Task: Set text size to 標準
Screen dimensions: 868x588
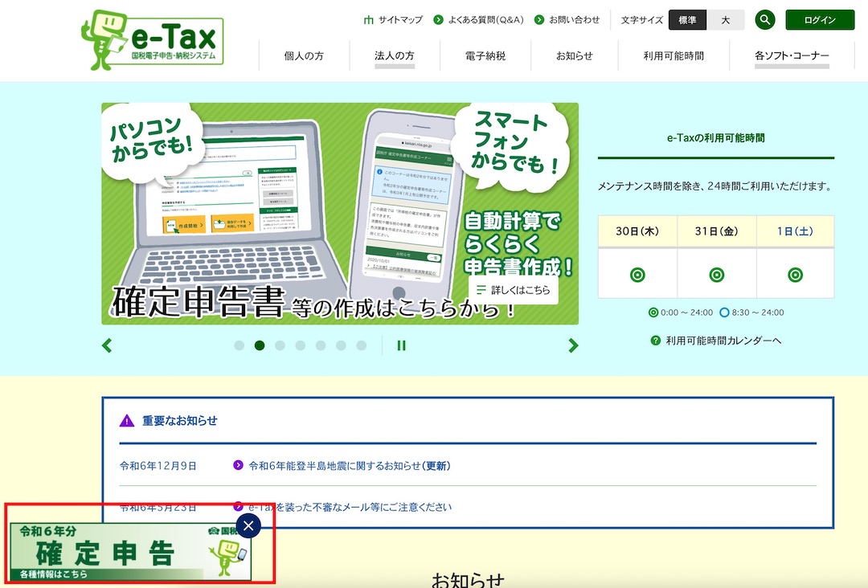Action: click(687, 20)
